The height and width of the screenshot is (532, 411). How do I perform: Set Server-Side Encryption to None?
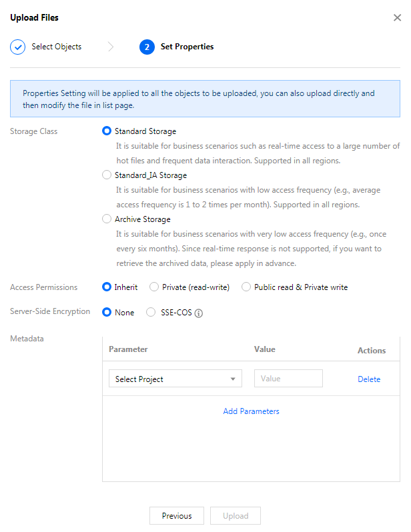tap(107, 312)
